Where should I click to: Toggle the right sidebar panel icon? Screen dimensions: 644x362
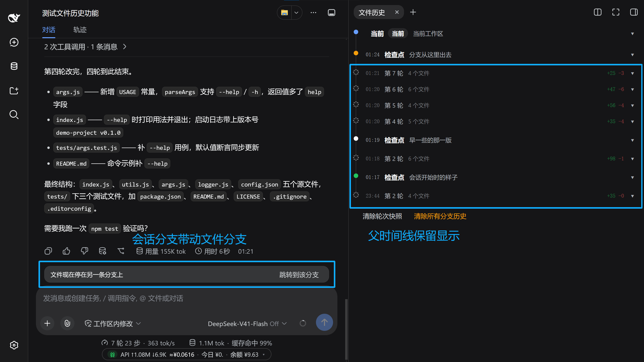(x=634, y=12)
